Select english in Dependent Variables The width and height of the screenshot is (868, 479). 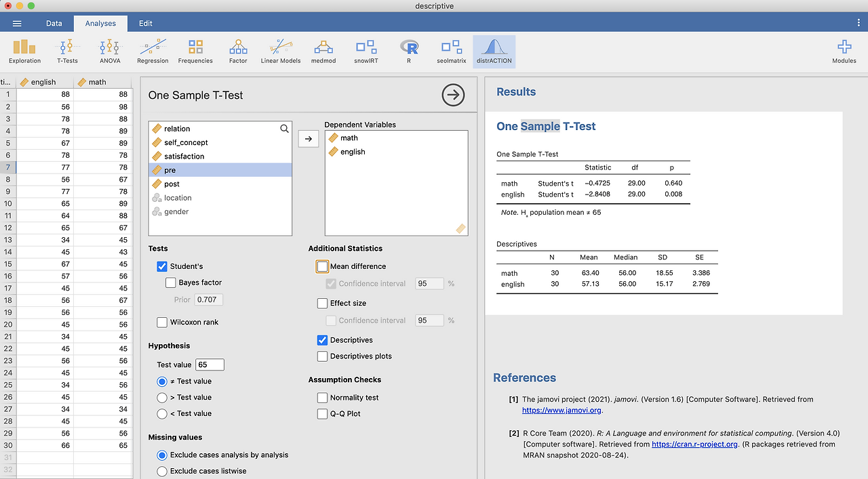(x=396, y=152)
